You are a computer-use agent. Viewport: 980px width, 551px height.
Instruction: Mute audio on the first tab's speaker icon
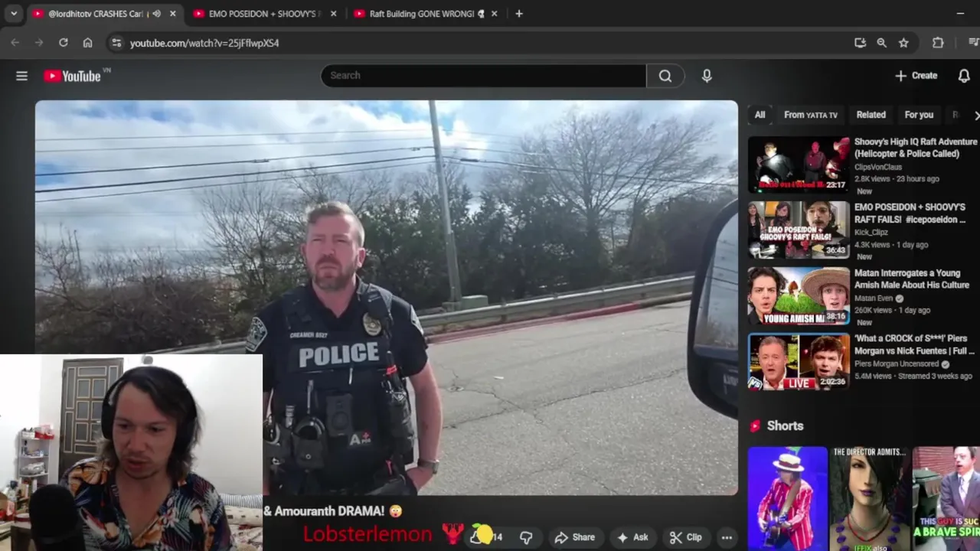(156, 14)
